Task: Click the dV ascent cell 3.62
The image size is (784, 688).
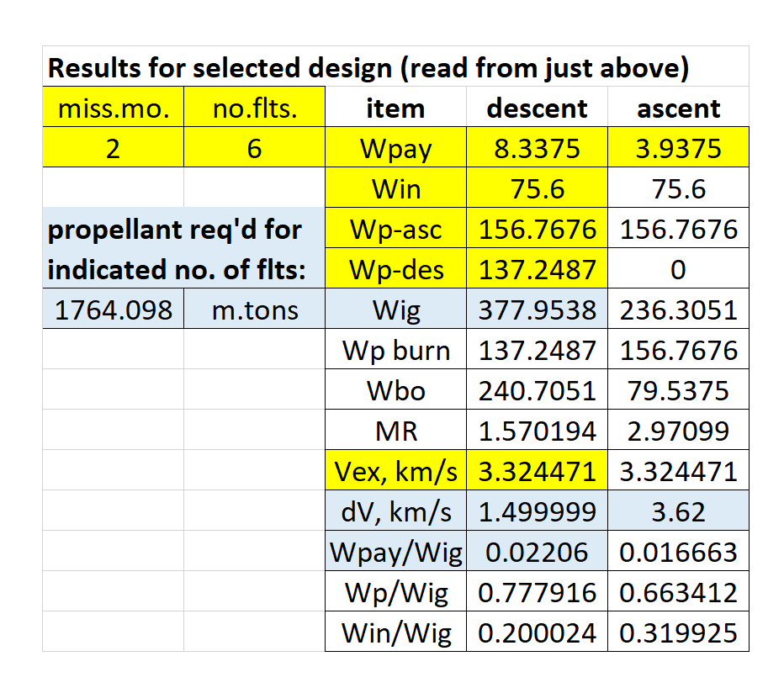Action: (x=679, y=511)
